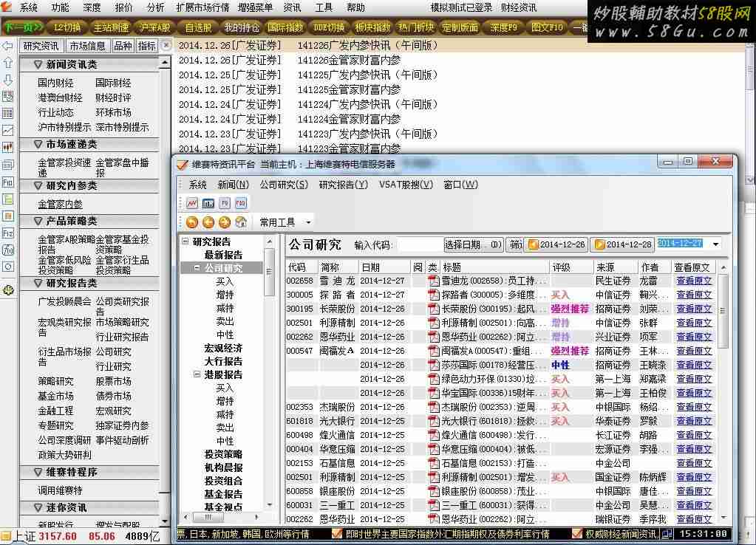Open PDF icon for 长荣股份 (300195) report
Image resolution: width=756 pixels, height=545 pixels.
[434, 309]
